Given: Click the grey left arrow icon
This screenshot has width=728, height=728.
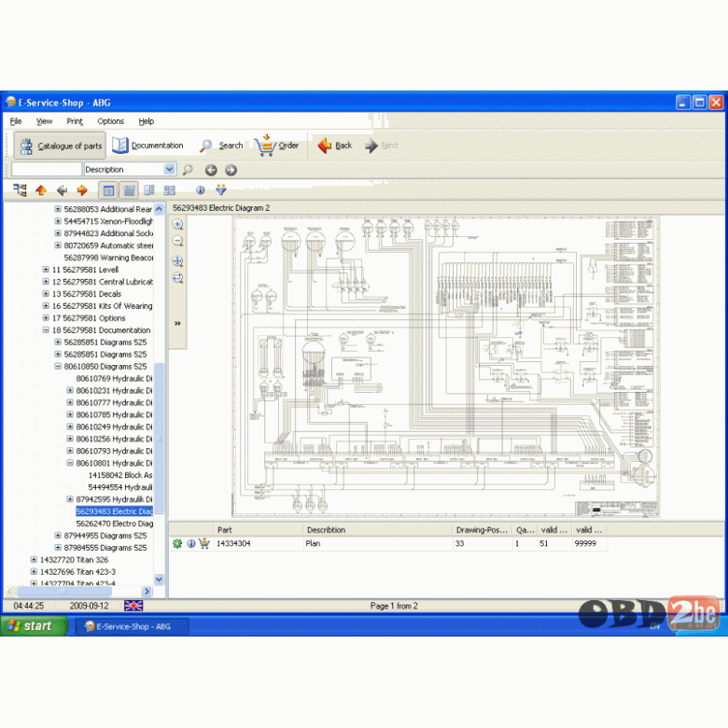Looking at the screenshot, I should point(62,189).
